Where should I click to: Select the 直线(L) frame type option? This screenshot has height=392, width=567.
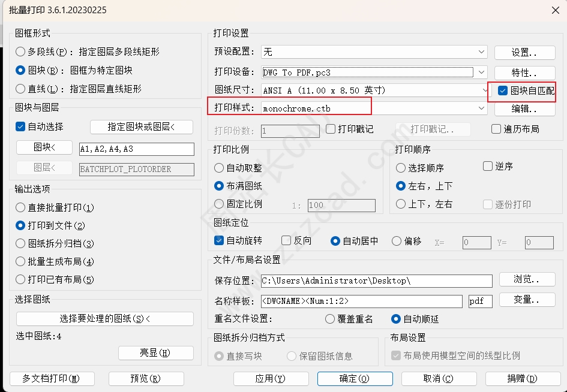(x=21, y=89)
